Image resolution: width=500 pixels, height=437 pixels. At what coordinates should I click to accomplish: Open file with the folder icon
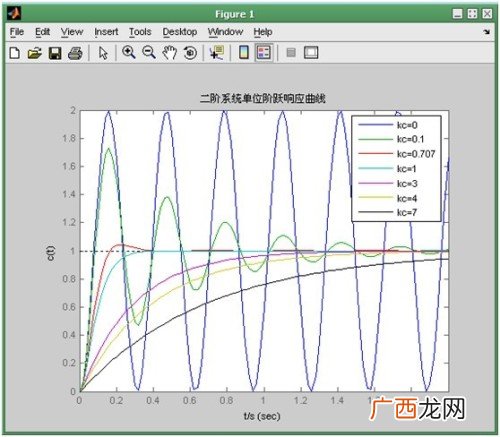click(x=34, y=53)
